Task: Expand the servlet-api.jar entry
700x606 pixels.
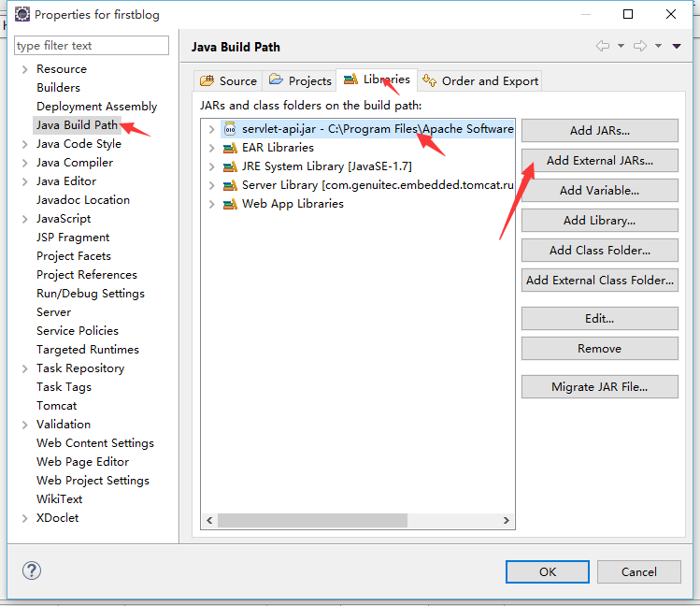Action: pyautogui.click(x=211, y=129)
